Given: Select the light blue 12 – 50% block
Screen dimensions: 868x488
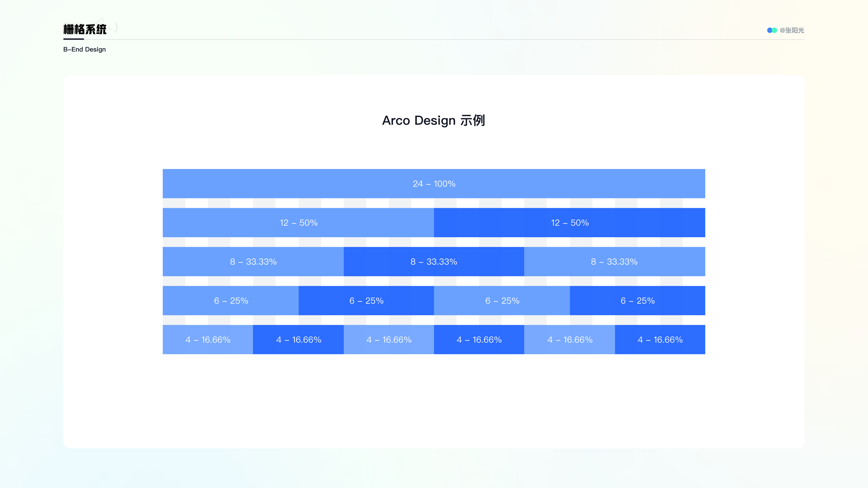Looking at the screenshot, I should coord(298,223).
